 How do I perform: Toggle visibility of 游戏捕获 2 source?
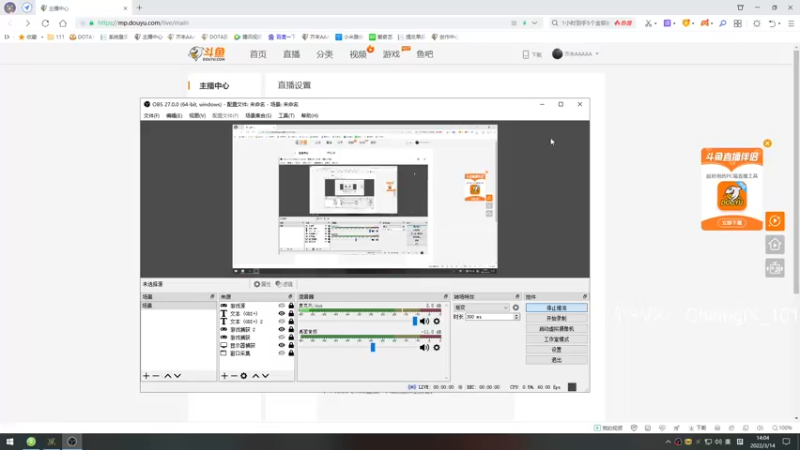point(282,330)
